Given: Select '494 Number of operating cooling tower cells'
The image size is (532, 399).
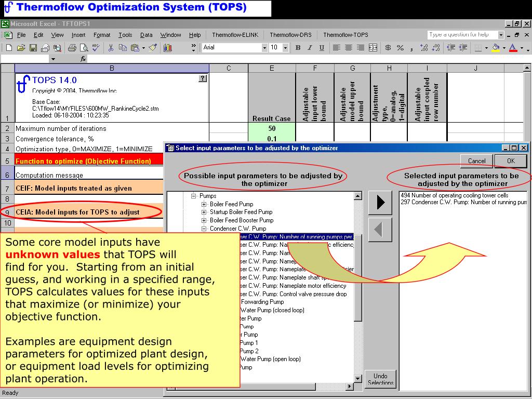Looking at the screenshot, I should coord(455,195).
